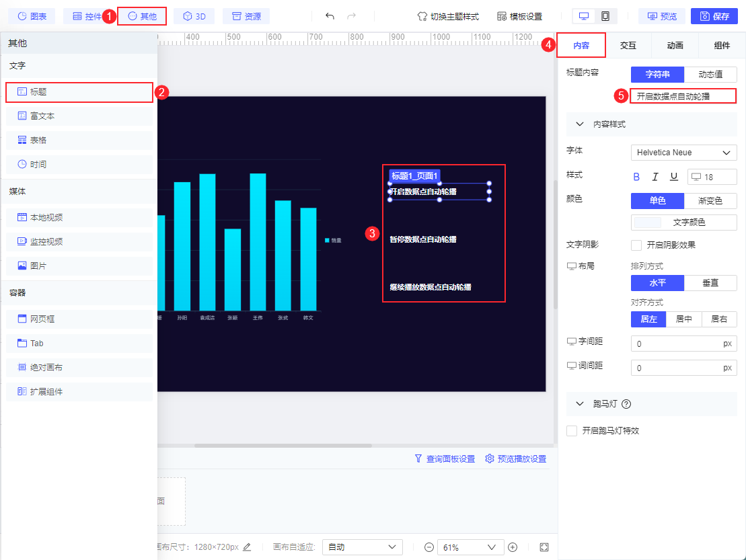Click the Italic style icon
746x560 pixels.
point(655,177)
